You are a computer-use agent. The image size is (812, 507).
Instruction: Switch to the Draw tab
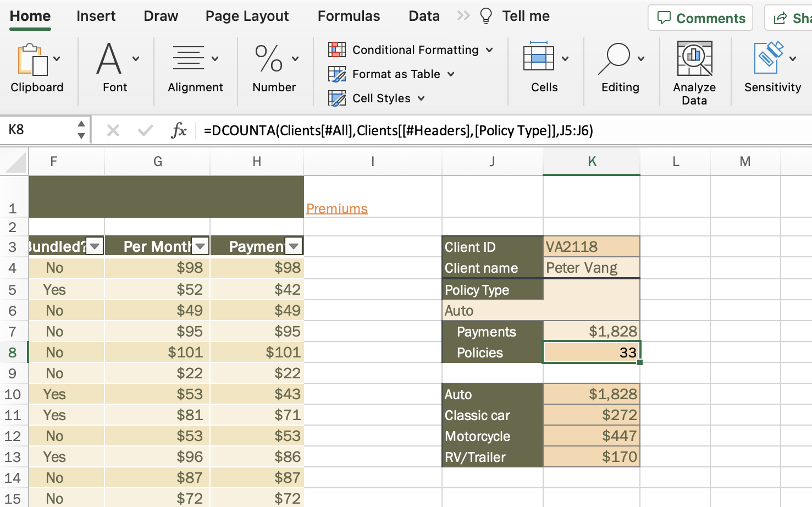pos(161,16)
